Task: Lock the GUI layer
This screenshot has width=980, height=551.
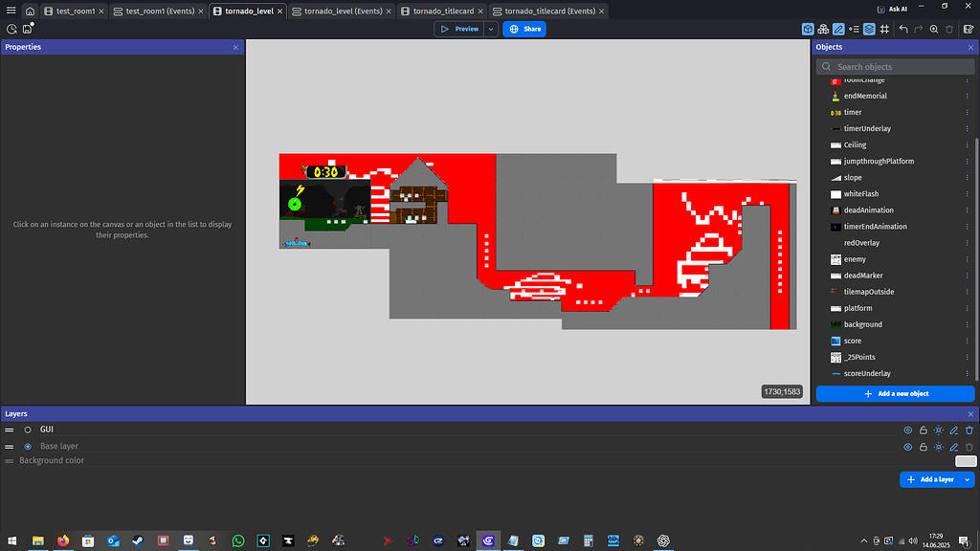Action: click(x=924, y=430)
